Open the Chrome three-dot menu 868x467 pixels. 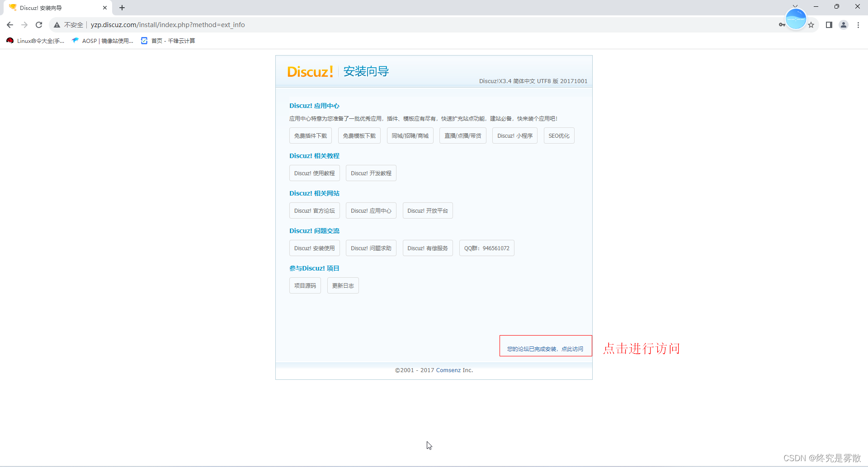[858, 25]
